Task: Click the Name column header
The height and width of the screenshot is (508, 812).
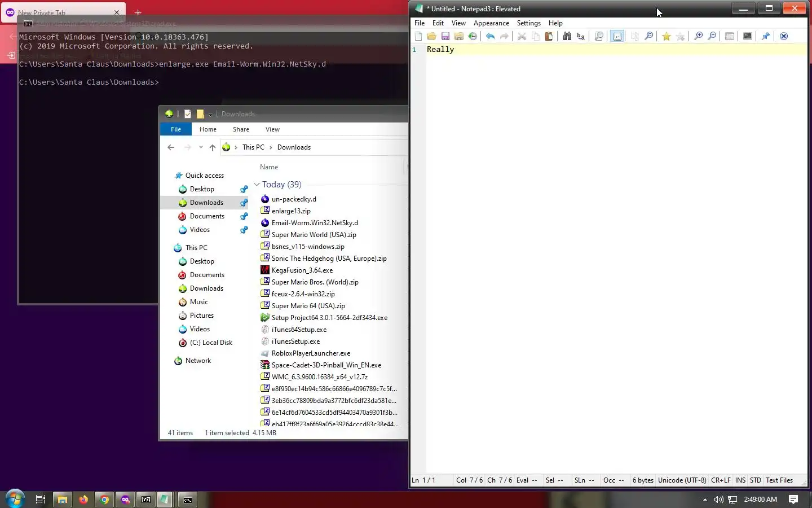Action: [269, 167]
